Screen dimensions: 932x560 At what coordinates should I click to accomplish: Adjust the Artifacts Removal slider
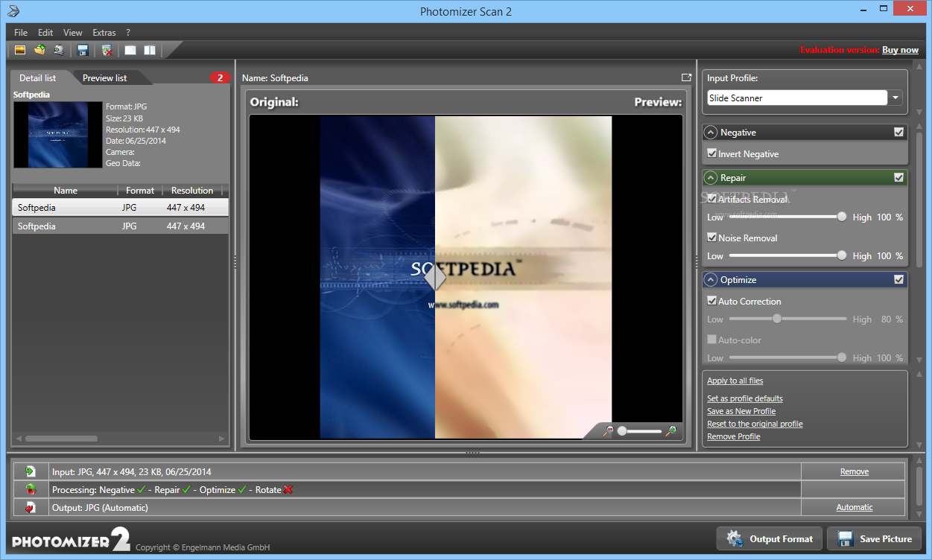click(x=786, y=217)
